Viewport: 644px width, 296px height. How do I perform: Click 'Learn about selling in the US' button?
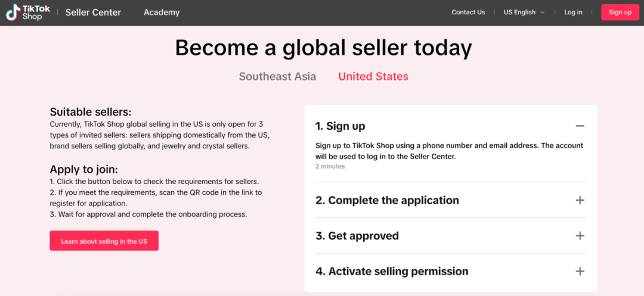point(104,241)
